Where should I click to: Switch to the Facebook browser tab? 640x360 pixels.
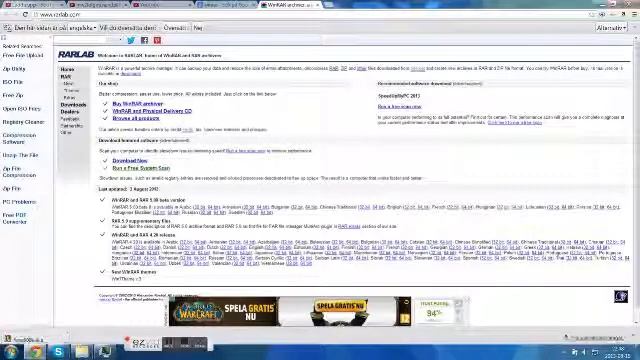(x=227, y=5)
